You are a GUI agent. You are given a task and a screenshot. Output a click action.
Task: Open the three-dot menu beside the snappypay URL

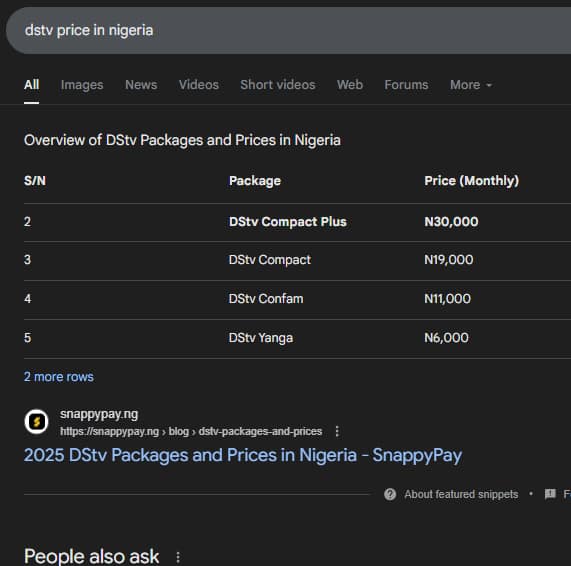(337, 431)
